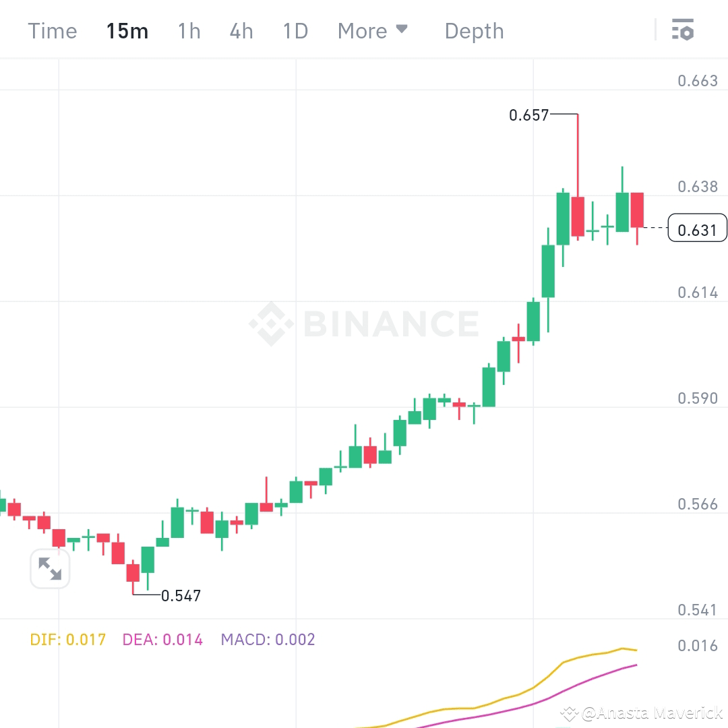Image resolution: width=728 pixels, height=728 pixels.
Task: Open the Depth chart view
Action: click(474, 31)
